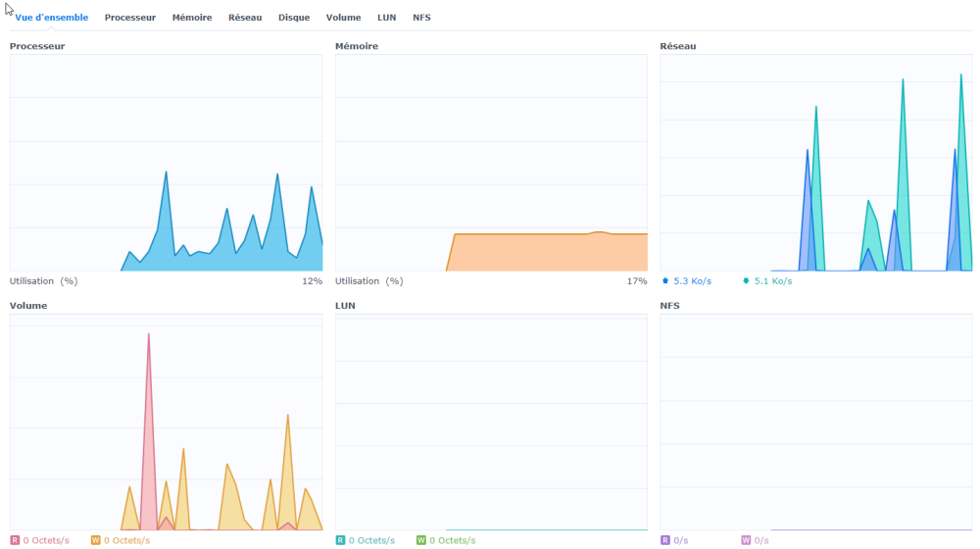
Task: Click the network download arrow icon
Action: coord(746,281)
